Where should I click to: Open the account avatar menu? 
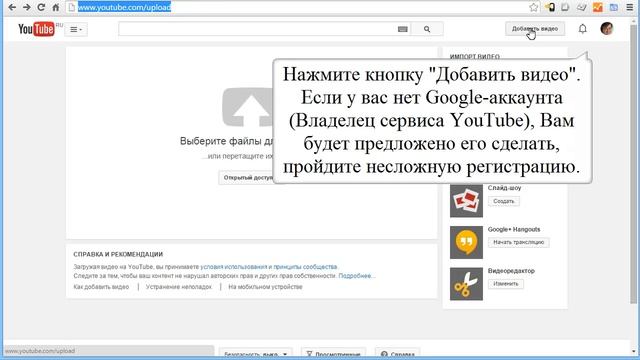607,29
